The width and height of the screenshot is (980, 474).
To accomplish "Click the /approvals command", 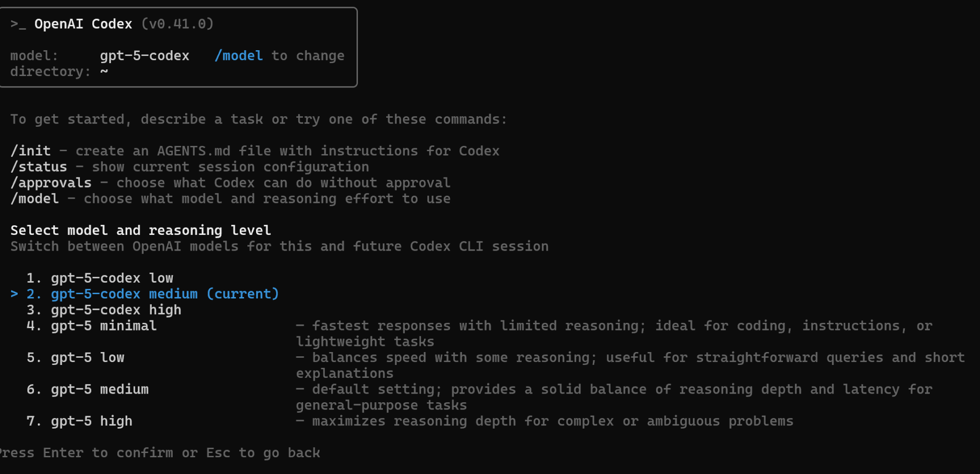I will (51, 183).
